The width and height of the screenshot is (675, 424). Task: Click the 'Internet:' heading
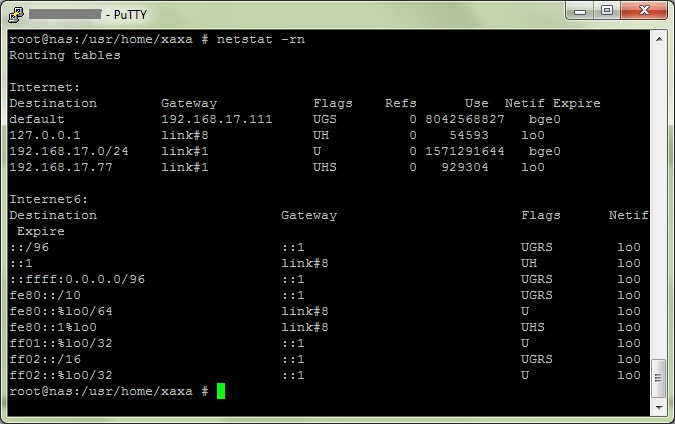[45, 87]
